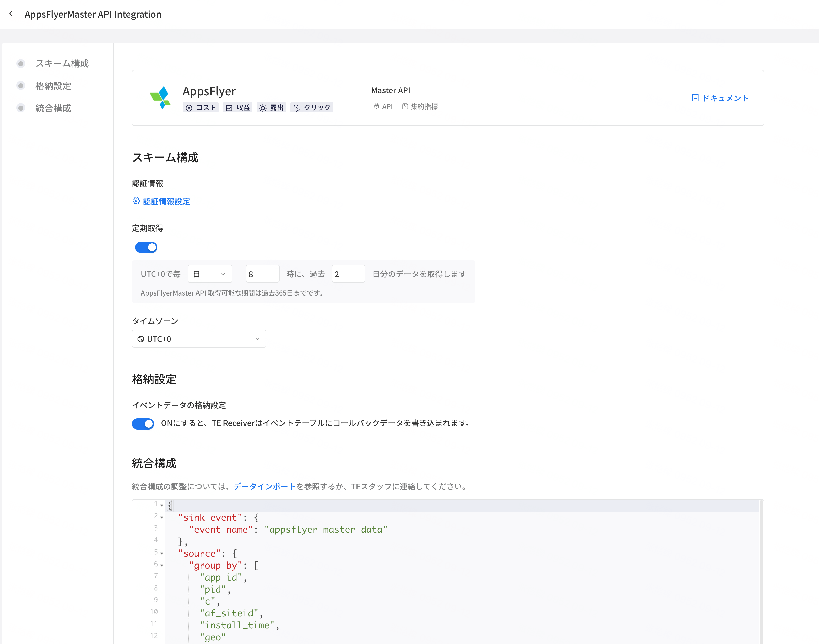Click the "pid" entry on line 8
Image resolution: width=819 pixels, height=644 pixels.
[x=213, y=589]
